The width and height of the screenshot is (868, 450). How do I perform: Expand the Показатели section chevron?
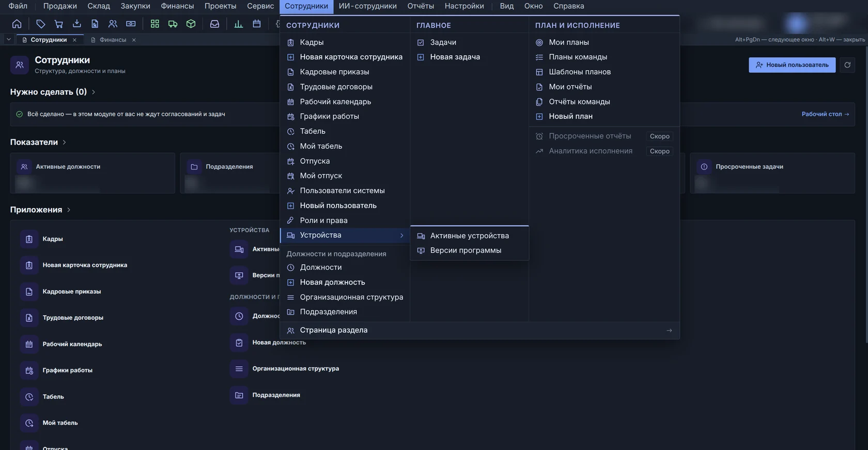click(x=64, y=142)
